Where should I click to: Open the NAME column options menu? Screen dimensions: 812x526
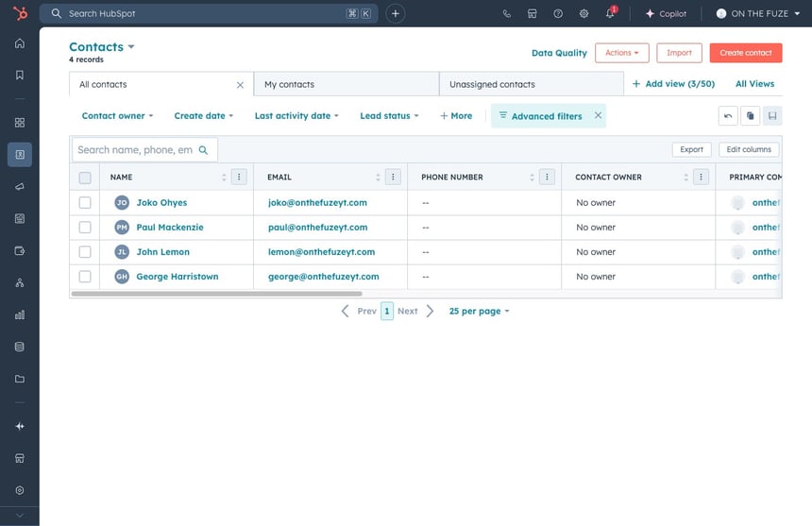pos(239,177)
